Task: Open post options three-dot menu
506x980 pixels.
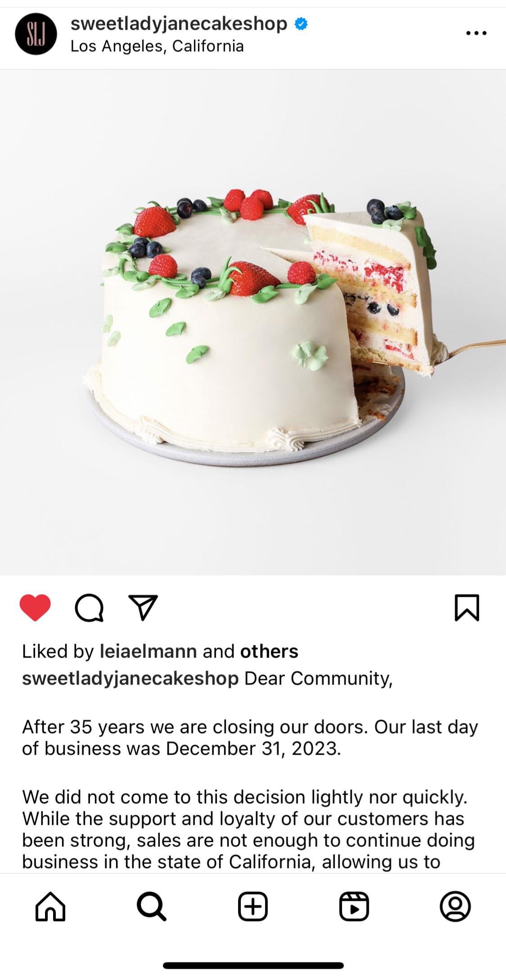Action: 476,33
